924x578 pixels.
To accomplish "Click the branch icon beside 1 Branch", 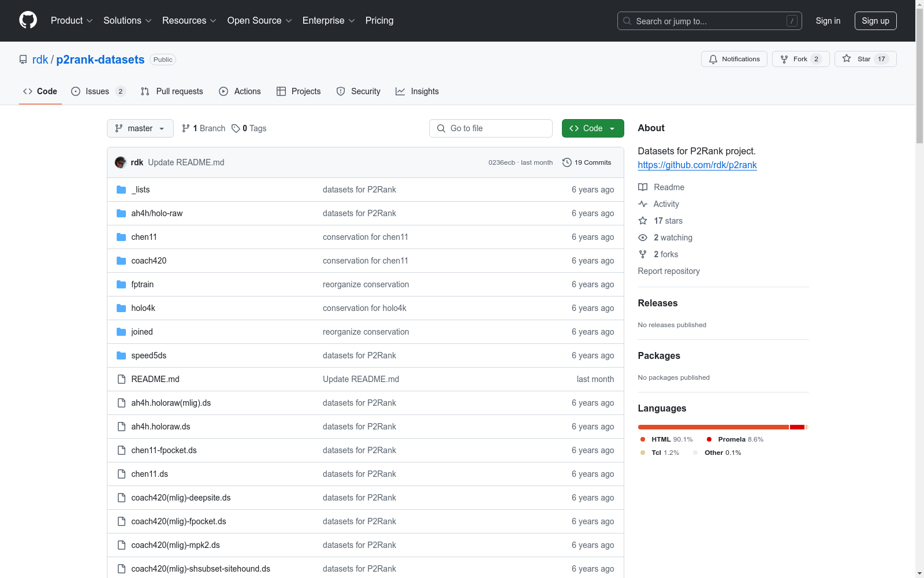I will (x=186, y=128).
